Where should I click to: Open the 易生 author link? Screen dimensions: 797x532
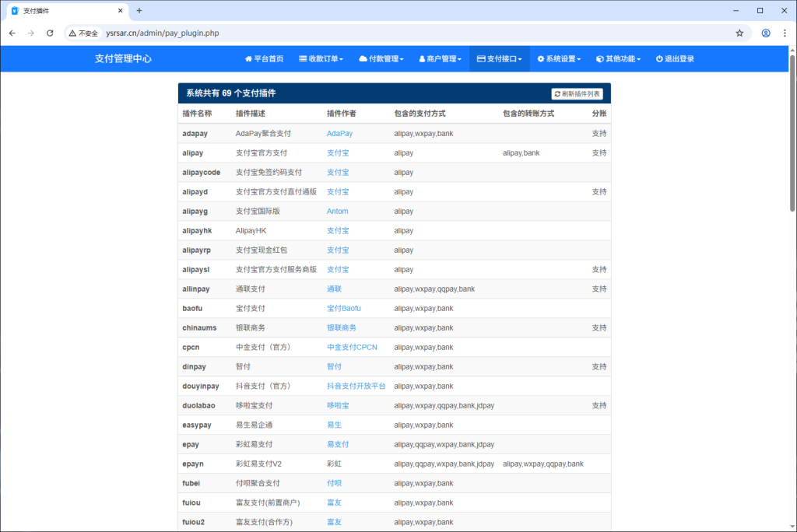pos(334,425)
